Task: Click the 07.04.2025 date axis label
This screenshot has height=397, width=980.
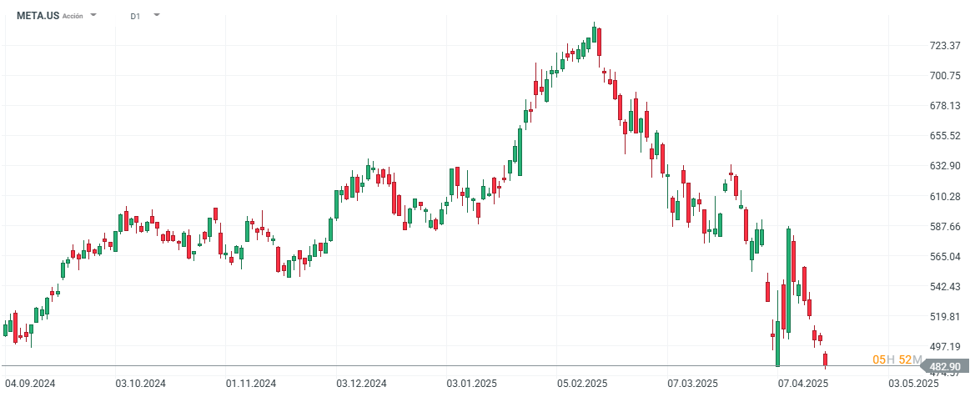Action: point(802,384)
